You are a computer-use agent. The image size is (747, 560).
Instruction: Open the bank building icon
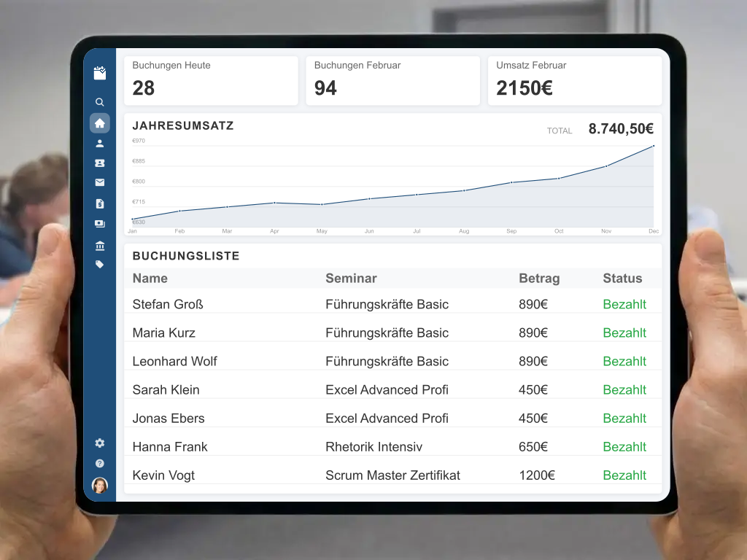click(100, 246)
